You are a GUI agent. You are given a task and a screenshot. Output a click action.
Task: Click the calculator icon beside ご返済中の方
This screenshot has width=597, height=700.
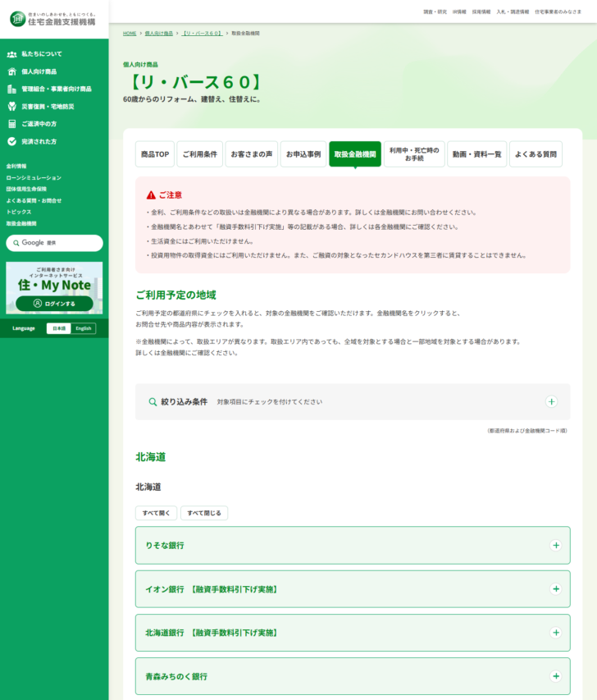tap(12, 124)
